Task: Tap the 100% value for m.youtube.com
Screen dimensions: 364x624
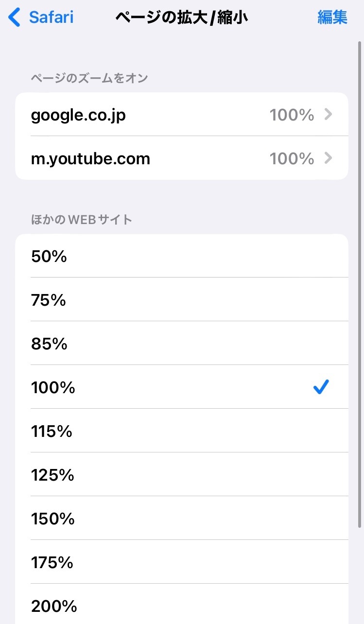Action: [292, 159]
